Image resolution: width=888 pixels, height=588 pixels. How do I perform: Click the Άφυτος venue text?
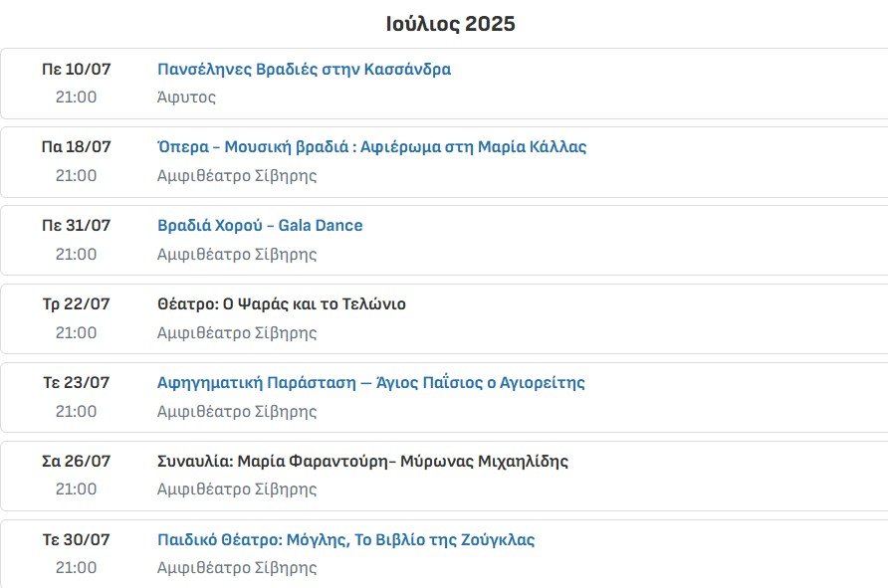pyautogui.click(x=186, y=98)
